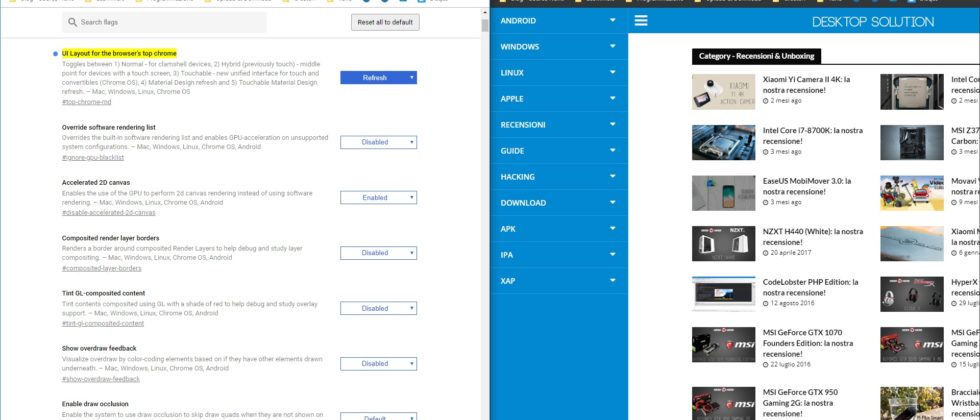This screenshot has height=420, width=980.
Task: Click the #ignore-gpu-blacklist anchor link
Action: 92,158
